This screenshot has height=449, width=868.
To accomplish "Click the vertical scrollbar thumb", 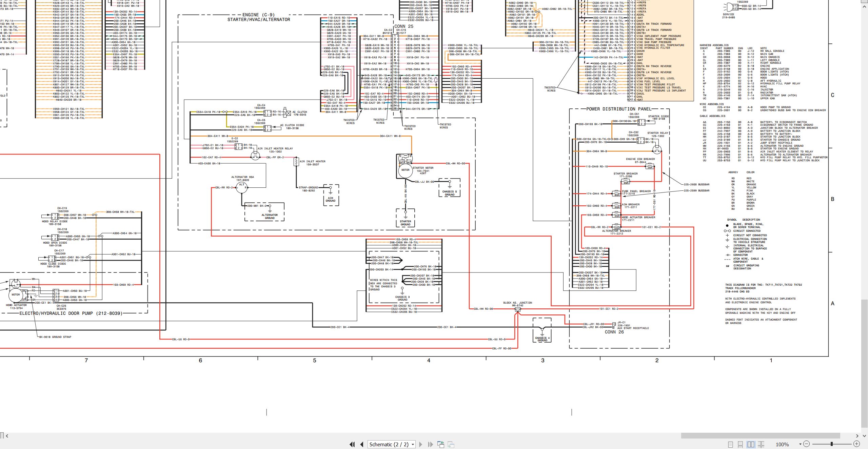I will click(865, 363).
